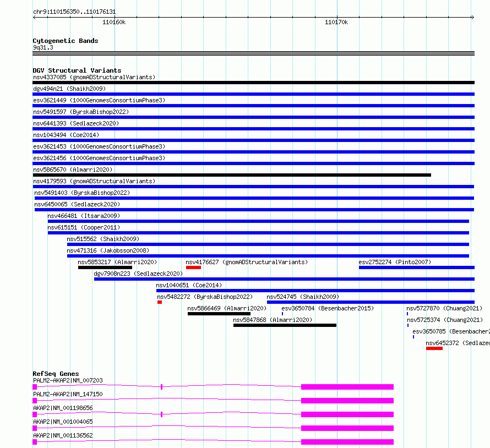Screen dimensions: 490x448
Task: Click small exon tick on AKAP2 NM_001198656
Action: [161, 414]
